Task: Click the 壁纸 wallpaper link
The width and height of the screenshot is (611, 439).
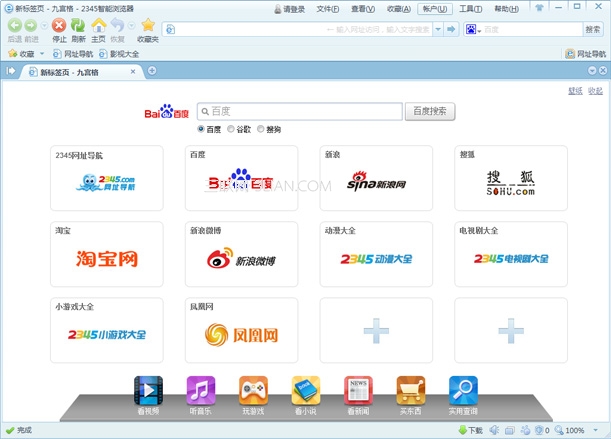Action: click(x=575, y=91)
